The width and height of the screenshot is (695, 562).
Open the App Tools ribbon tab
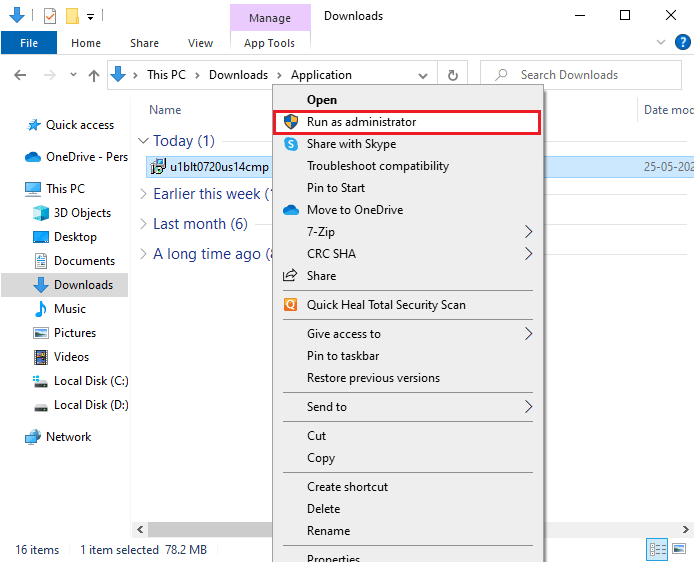coord(269,43)
